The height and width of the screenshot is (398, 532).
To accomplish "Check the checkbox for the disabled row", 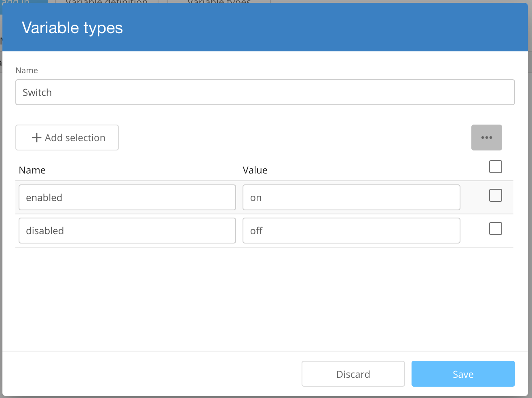I will pyautogui.click(x=495, y=229).
